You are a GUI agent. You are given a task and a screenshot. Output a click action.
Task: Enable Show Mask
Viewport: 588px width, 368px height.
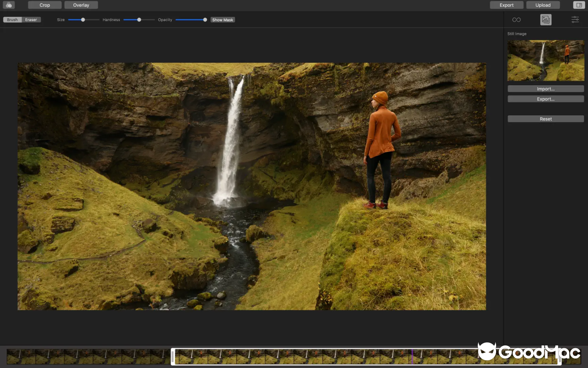click(x=222, y=19)
